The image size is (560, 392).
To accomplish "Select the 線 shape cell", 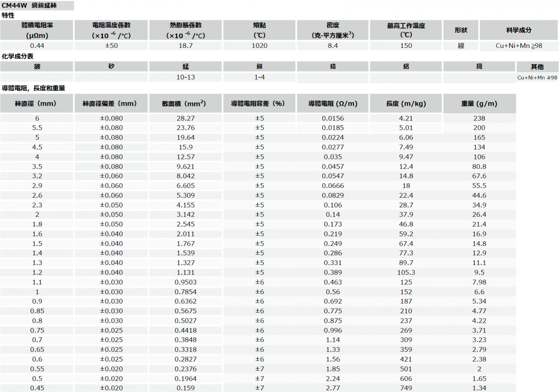I will coord(461,46).
